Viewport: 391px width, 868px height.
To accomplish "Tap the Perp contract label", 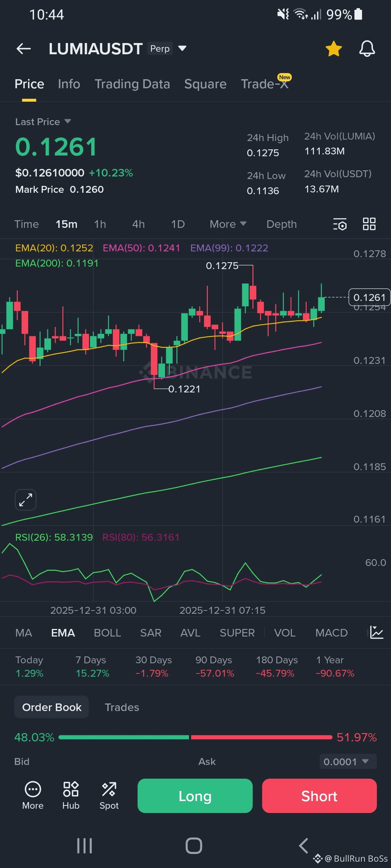I will click(160, 48).
